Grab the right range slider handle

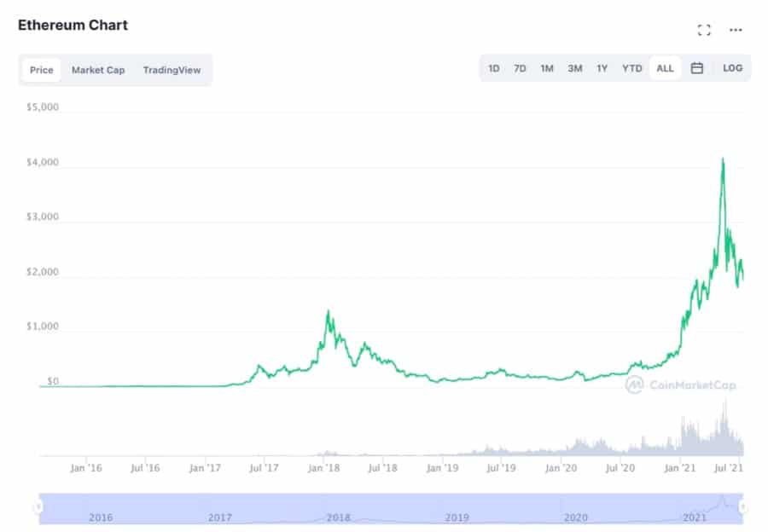pos(743,507)
